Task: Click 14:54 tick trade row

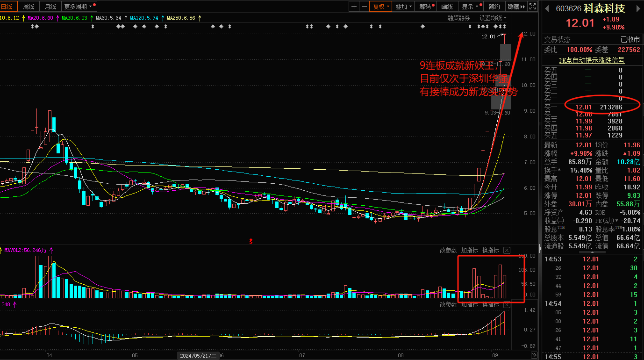Action: [x=592, y=303]
